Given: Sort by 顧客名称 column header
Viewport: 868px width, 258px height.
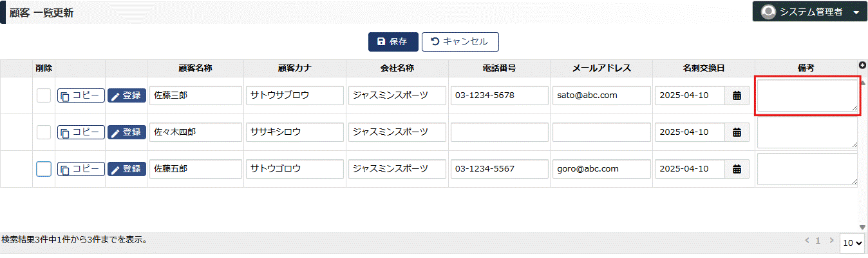Looking at the screenshot, I should pos(196,68).
